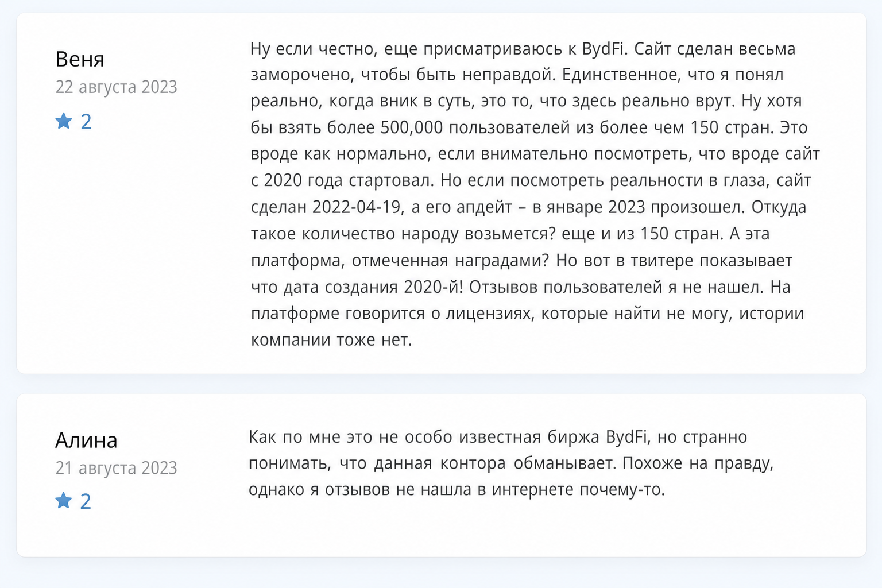Click the star icon in Алина's review
This screenshot has width=882, height=588.
pyautogui.click(x=64, y=501)
